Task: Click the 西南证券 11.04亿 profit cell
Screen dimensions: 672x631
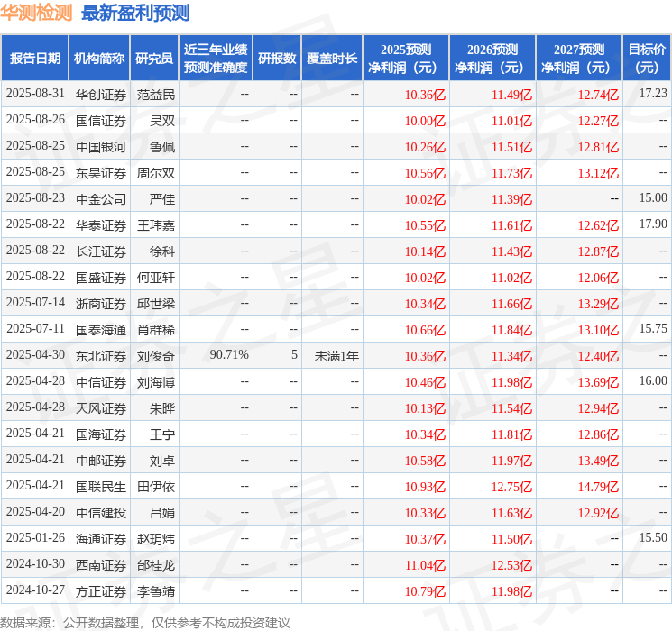Action: pyautogui.click(x=426, y=565)
